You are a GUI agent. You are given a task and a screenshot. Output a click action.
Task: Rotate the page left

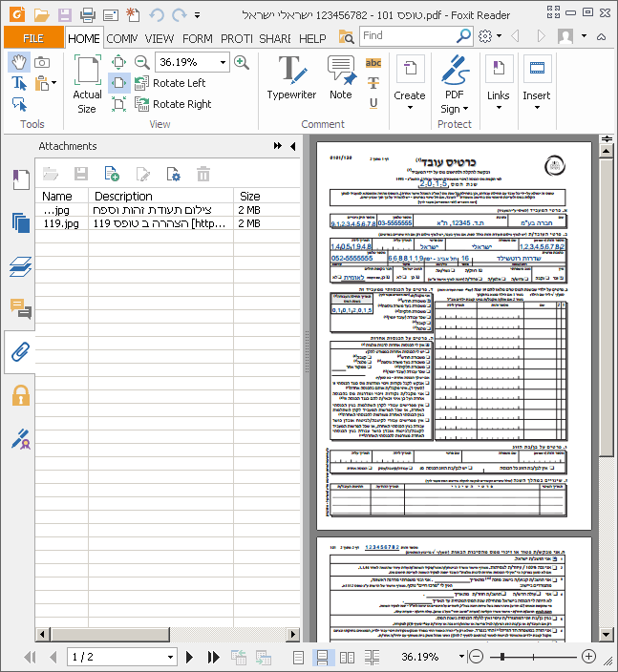coord(170,83)
